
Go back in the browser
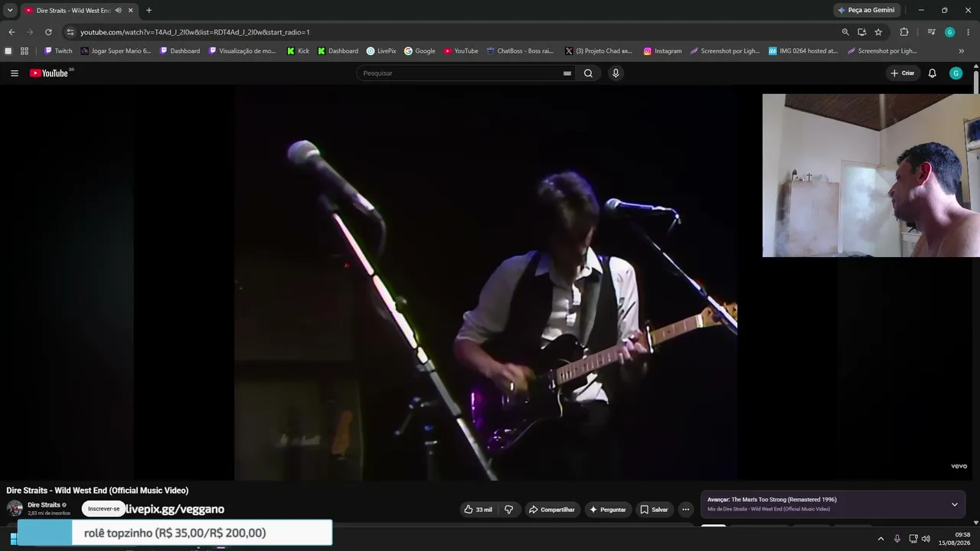pos(11,32)
